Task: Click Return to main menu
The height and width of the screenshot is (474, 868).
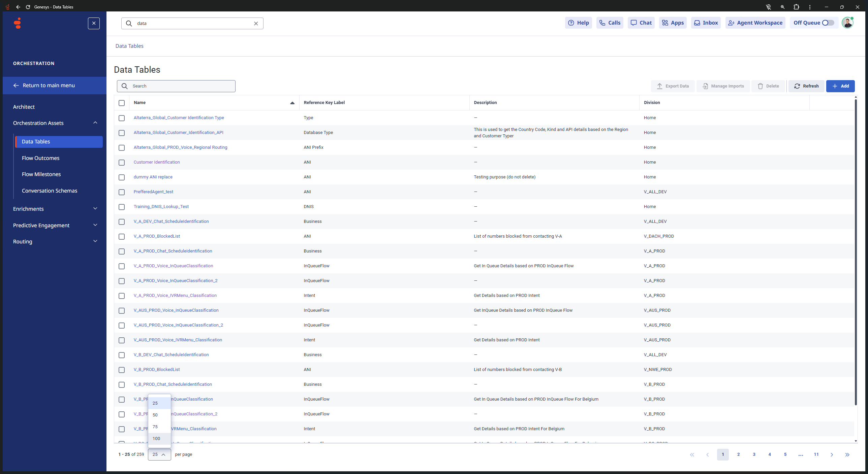Action: (x=55, y=86)
